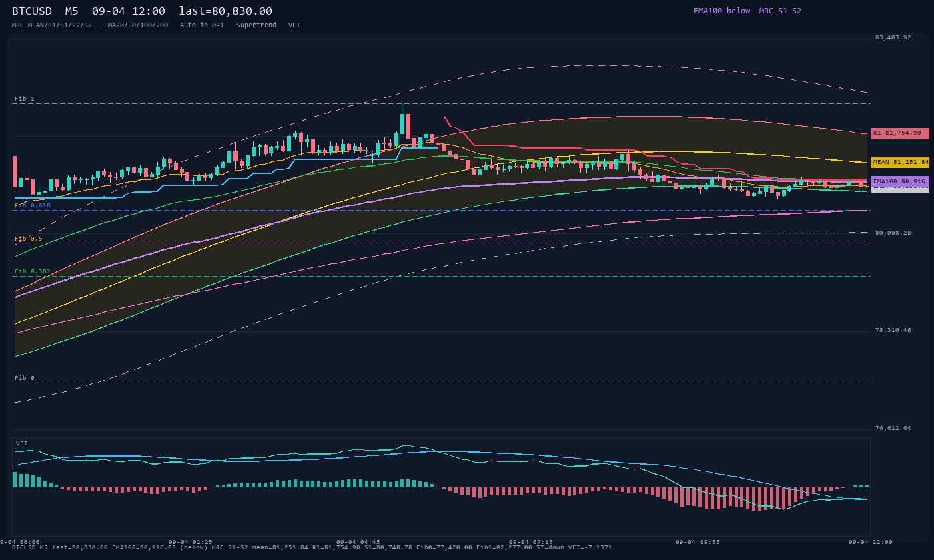This screenshot has width=934, height=560.
Task: Click the '09-04 04:45' time axis label
Action: coord(358,542)
